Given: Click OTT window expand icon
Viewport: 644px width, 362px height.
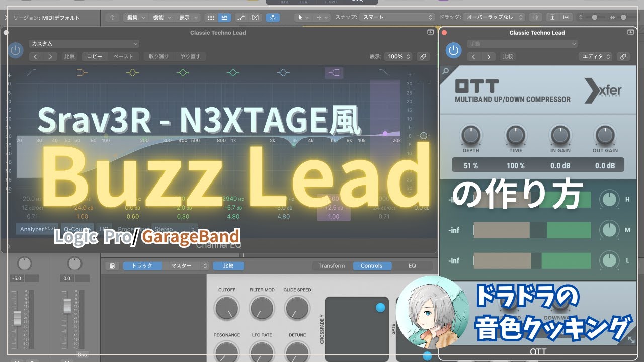Looking at the screenshot, I should 631,32.
